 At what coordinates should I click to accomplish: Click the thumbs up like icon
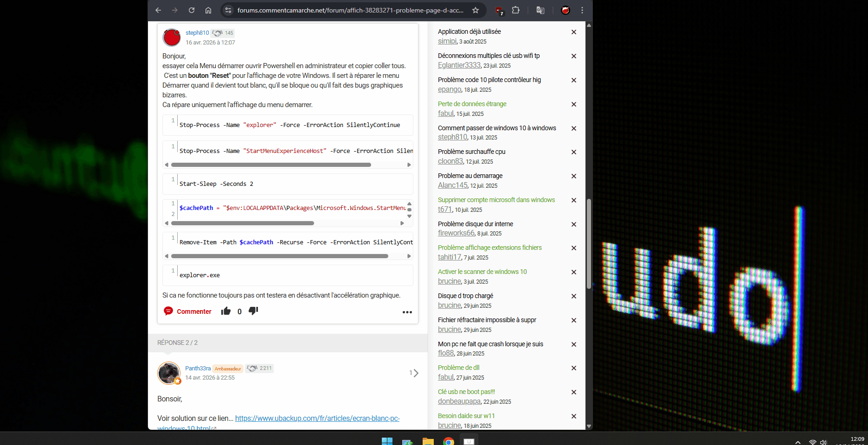[x=226, y=311]
